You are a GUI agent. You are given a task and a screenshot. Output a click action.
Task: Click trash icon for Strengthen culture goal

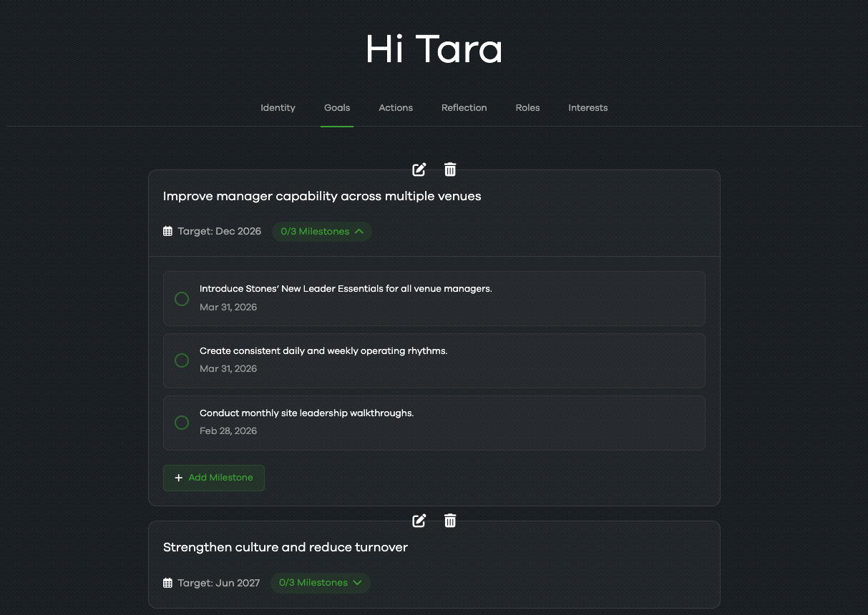[450, 521]
